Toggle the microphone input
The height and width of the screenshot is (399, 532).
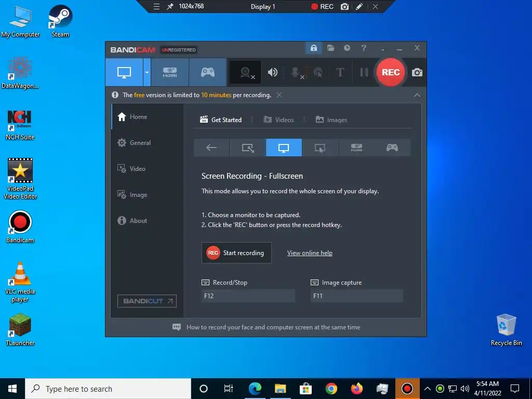point(296,72)
